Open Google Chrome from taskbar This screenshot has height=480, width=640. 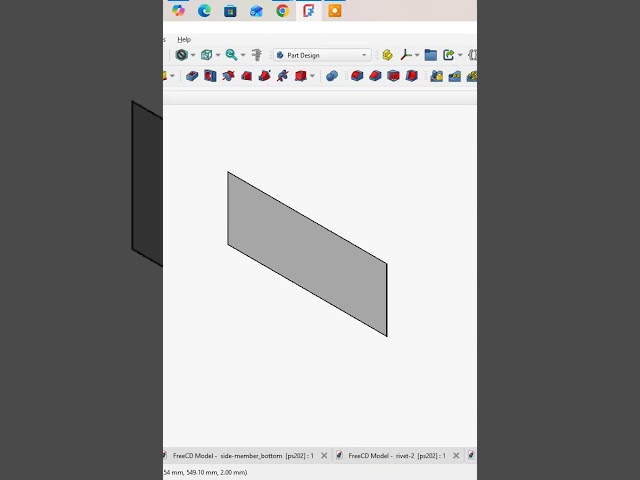[x=282, y=11]
